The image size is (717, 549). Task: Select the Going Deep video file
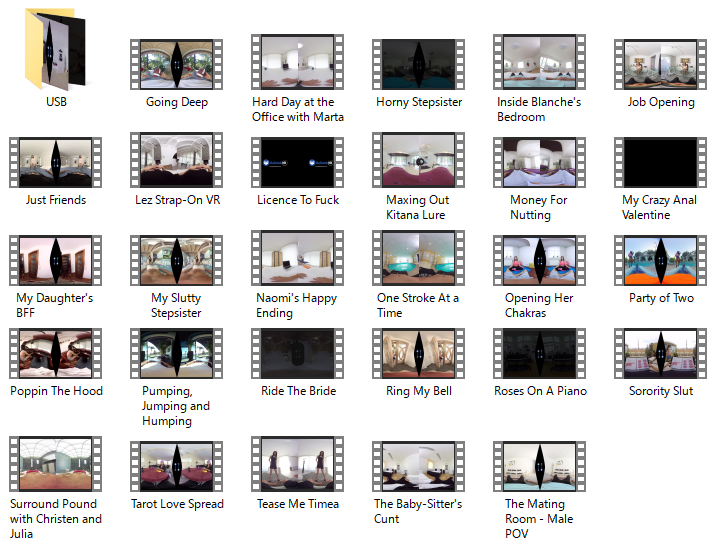coord(177,62)
